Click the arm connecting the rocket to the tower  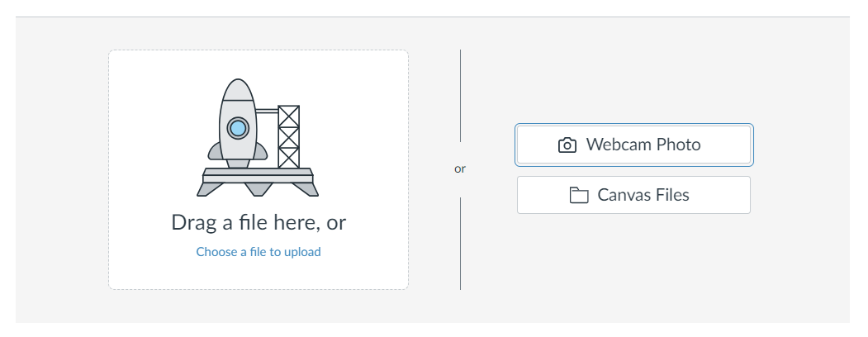pos(267,112)
